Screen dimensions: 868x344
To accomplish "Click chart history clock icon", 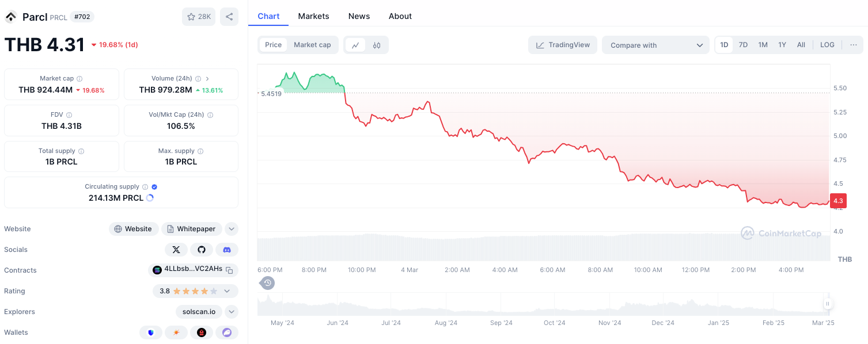I will (x=268, y=282).
